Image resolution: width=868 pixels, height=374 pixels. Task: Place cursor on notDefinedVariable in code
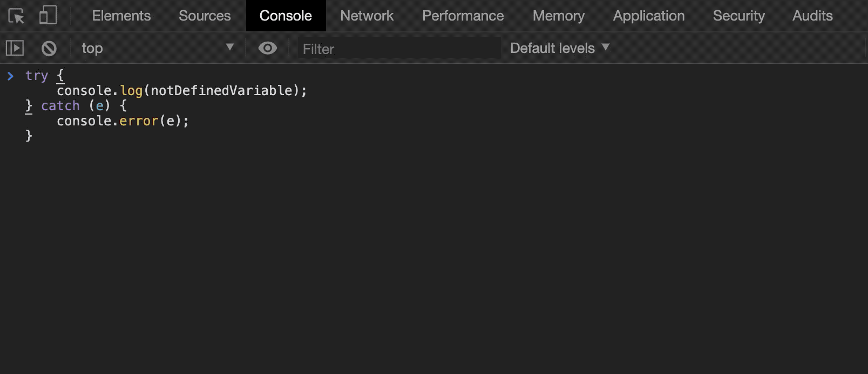(x=221, y=90)
